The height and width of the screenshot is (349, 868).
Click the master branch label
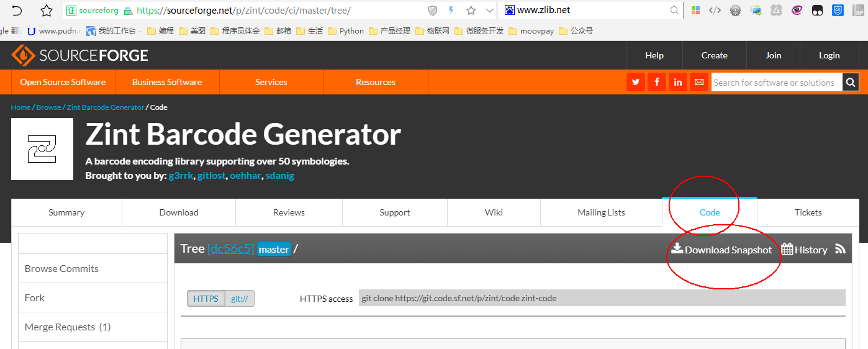click(x=274, y=249)
